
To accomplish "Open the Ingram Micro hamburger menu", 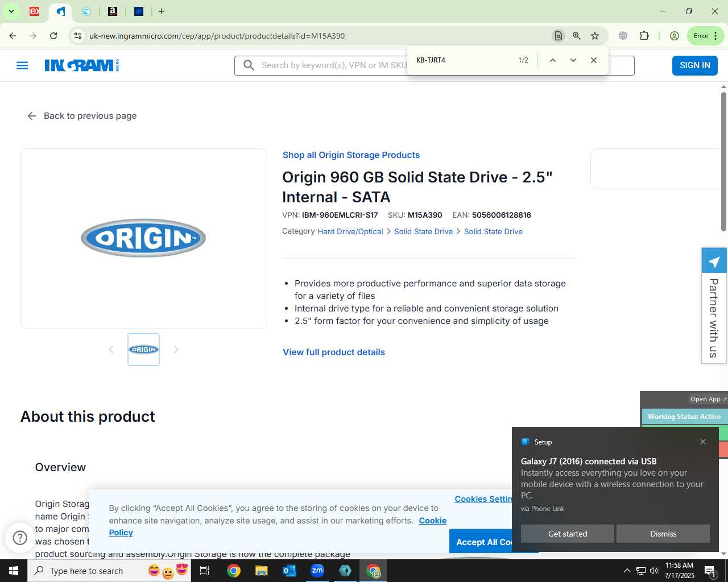I will coord(22,65).
